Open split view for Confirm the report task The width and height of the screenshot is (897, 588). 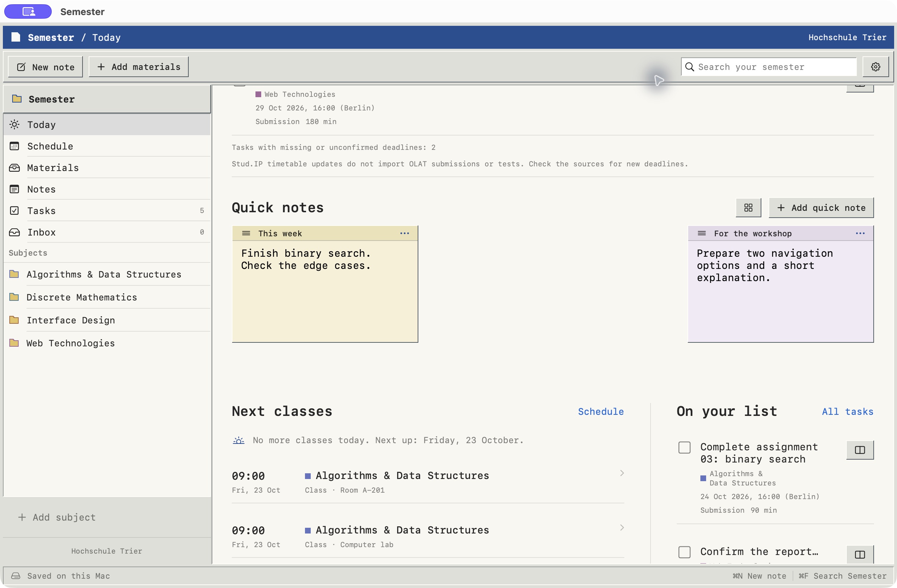click(860, 554)
